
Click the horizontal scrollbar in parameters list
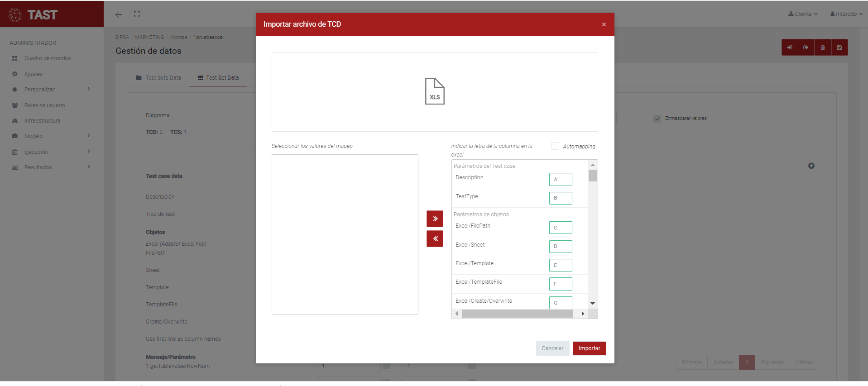click(x=517, y=314)
